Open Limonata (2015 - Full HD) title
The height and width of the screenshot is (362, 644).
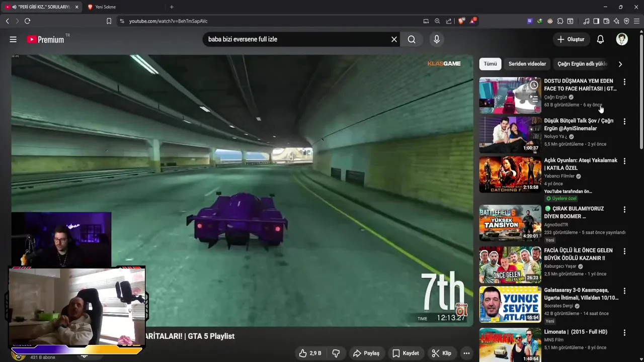point(576,332)
